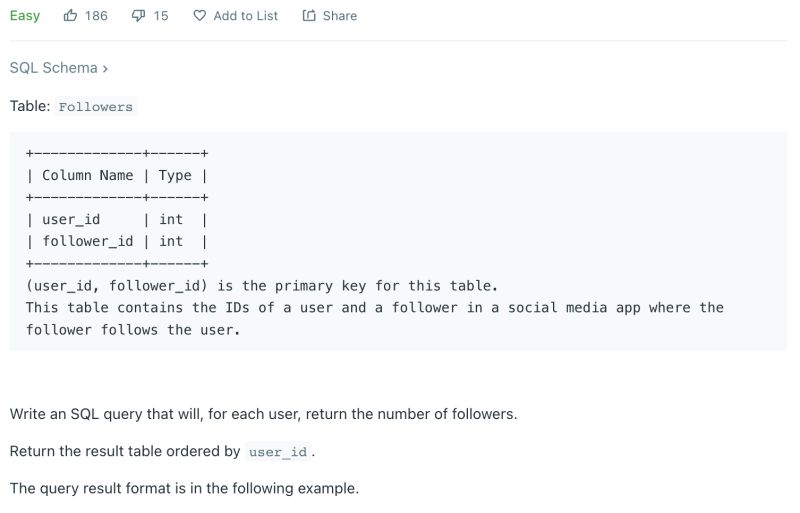Click the query result format sentence
Image resolution: width=800 pixels, height=513 pixels.
click(184, 488)
